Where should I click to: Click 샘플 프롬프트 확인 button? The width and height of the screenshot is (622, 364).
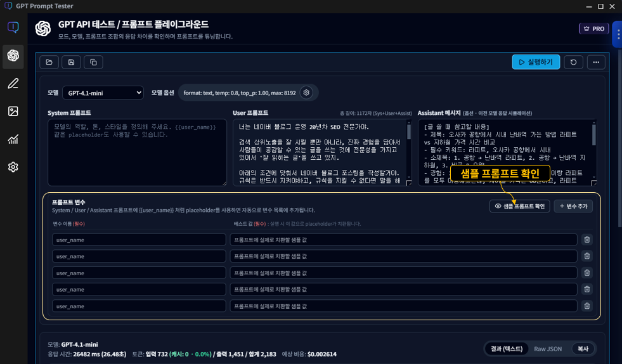click(520, 206)
